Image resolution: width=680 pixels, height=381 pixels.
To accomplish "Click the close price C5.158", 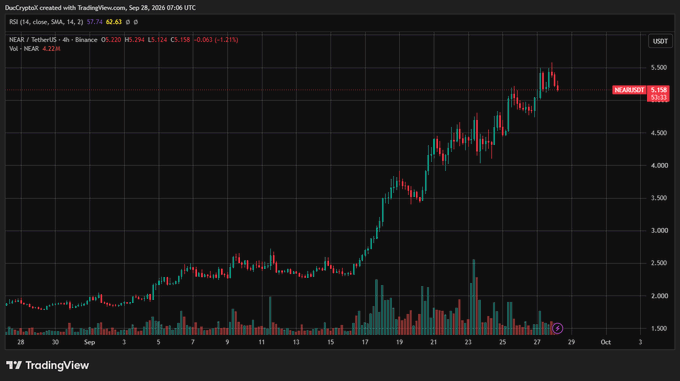I will pos(180,39).
